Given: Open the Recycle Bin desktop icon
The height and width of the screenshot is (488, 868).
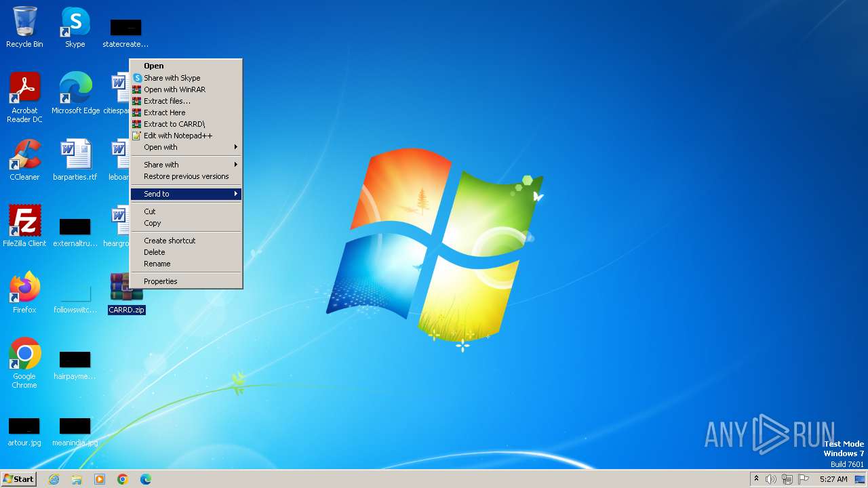Looking at the screenshot, I should click(x=24, y=27).
